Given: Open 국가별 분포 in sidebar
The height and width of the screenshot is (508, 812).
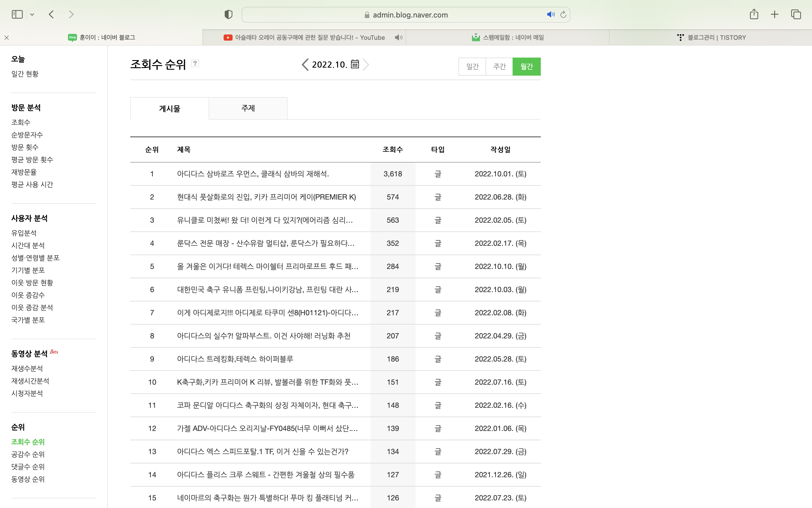Looking at the screenshot, I should pyautogui.click(x=28, y=320).
